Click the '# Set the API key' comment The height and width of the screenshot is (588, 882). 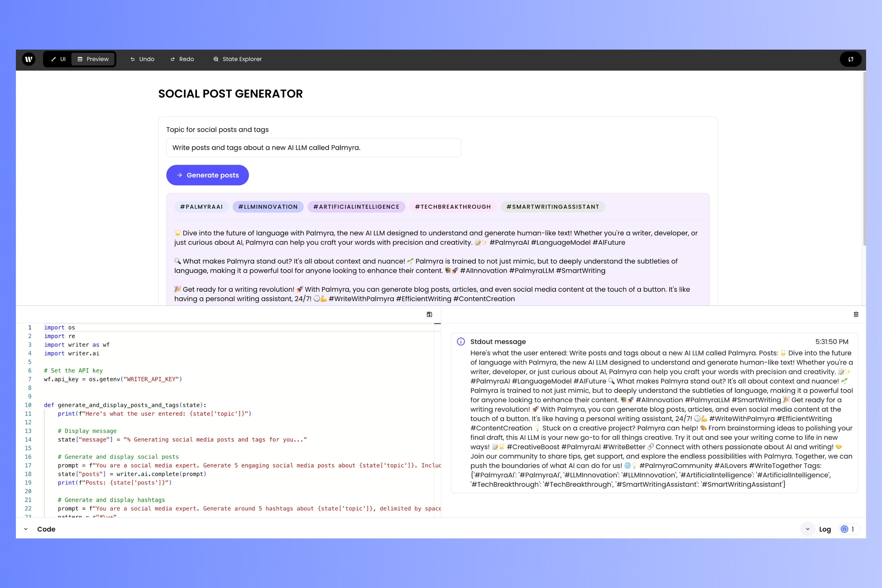tap(73, 371)
